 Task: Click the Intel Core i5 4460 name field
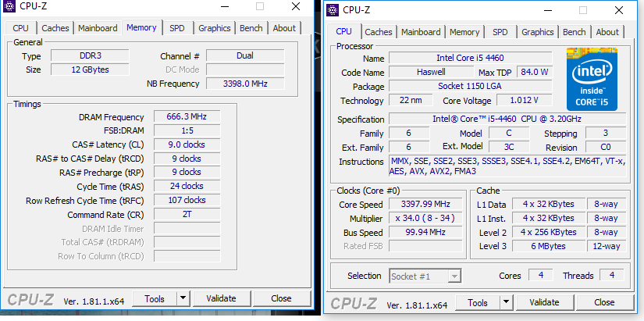click(x=470, y=58)
